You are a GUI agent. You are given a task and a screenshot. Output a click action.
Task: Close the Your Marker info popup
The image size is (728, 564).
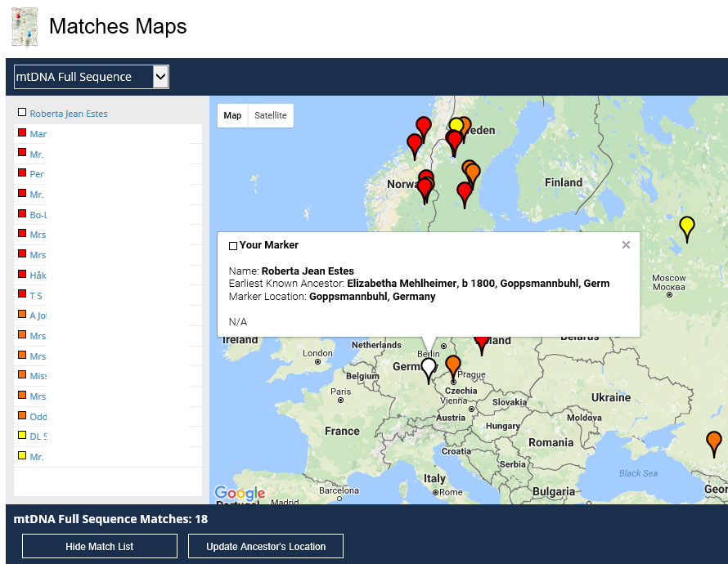coord(626,244)
